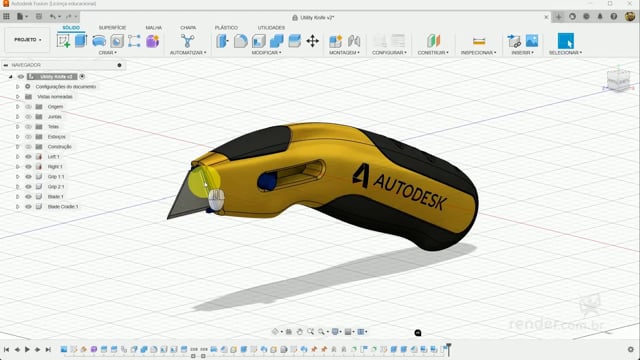Click the Construir plane icon
This screenshot has height=360, width=640.
coord(433,41)
